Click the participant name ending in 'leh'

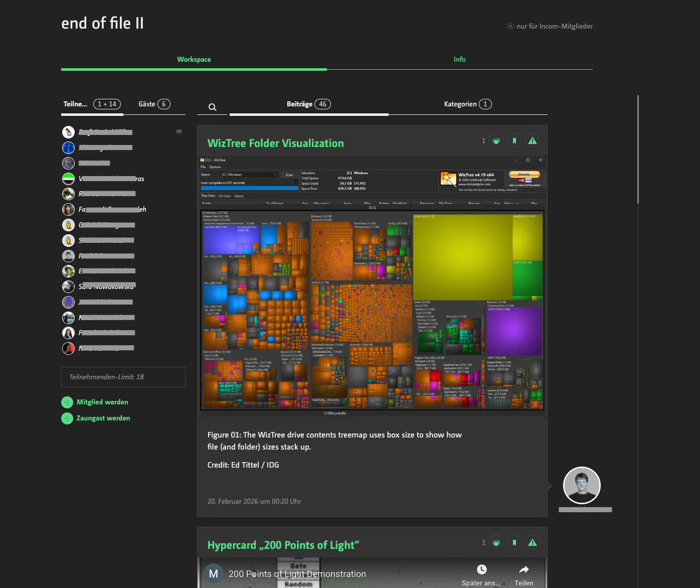(x=112, y=209)
